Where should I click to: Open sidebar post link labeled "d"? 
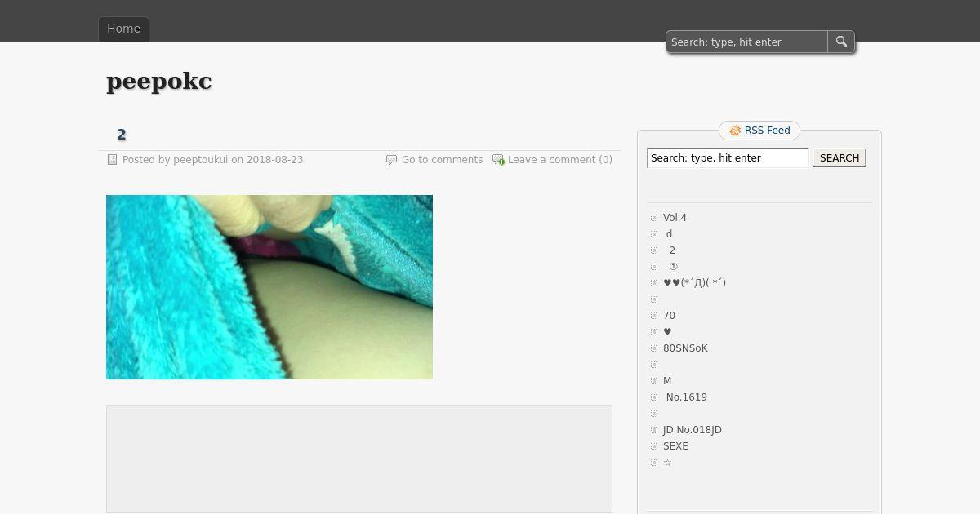point(669,234)
